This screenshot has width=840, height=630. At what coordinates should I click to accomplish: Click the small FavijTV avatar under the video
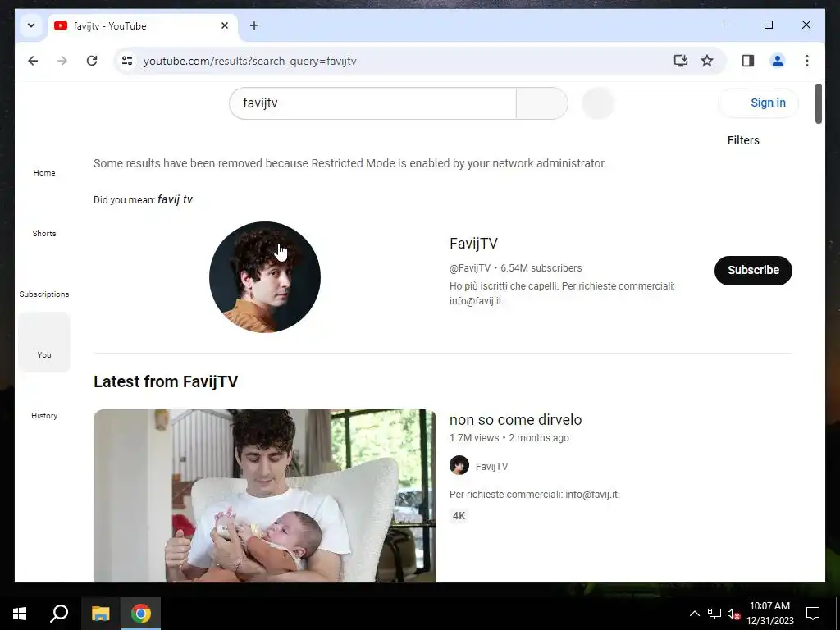coord(459,466)
